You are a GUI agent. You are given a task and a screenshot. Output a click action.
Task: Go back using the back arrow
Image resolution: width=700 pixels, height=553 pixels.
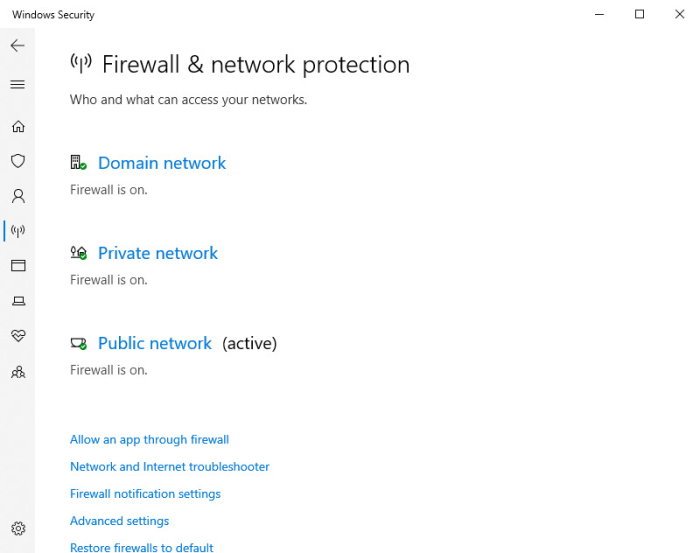(17, 45)
